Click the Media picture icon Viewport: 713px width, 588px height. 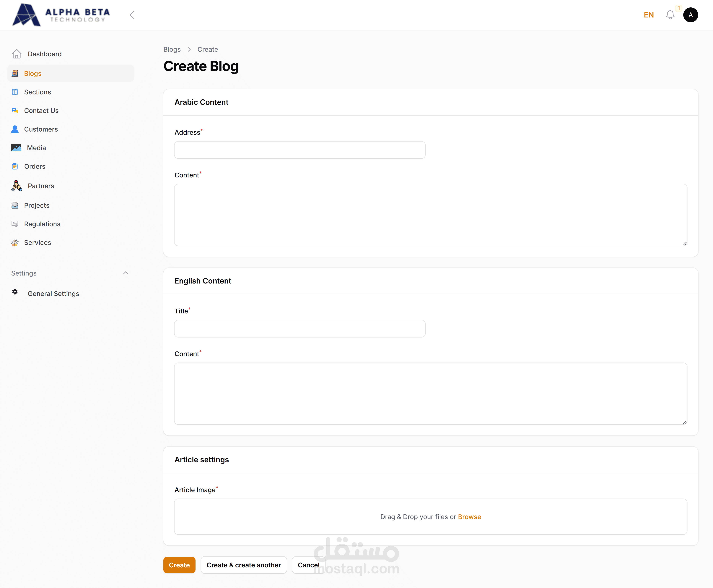click(x=16, y=148)
